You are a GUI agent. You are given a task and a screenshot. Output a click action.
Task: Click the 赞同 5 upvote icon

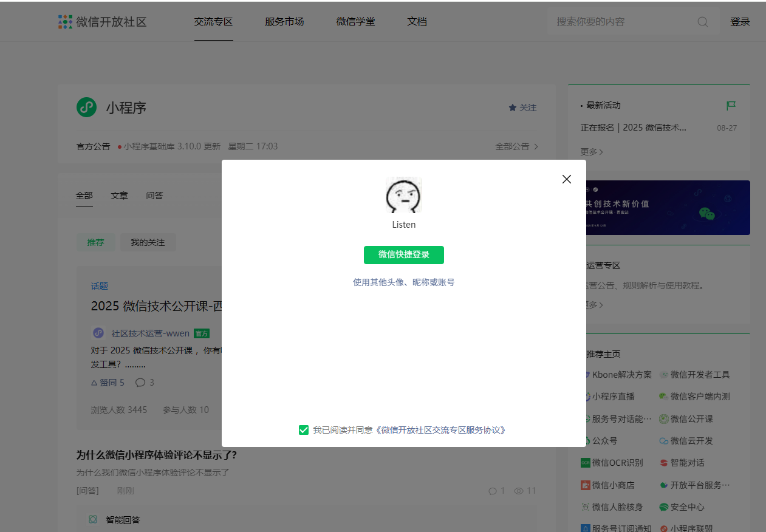click(x=94, y=383)
